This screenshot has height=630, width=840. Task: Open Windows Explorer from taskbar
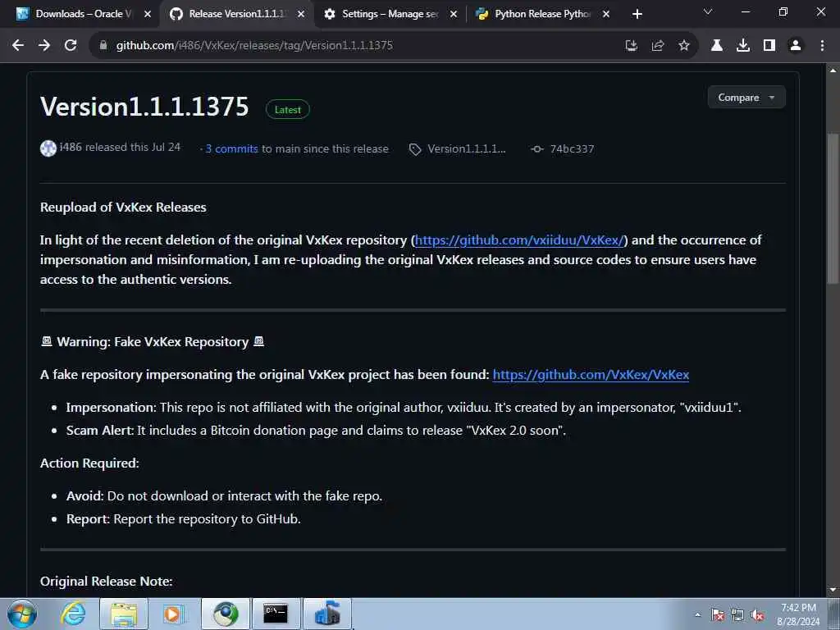click(123, 614)
